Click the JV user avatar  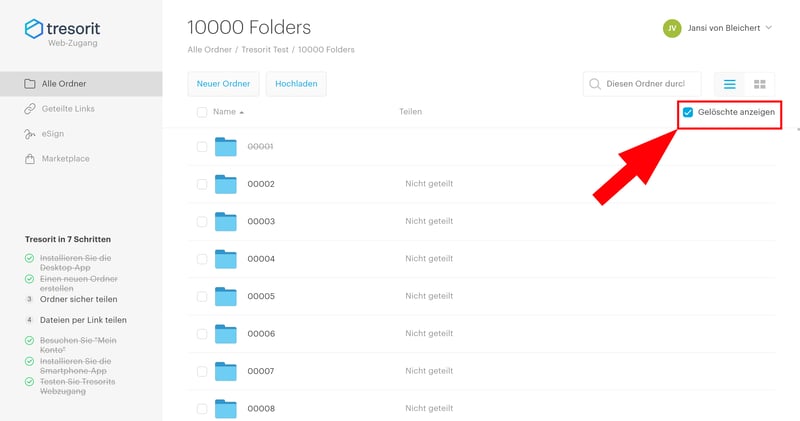[671, 28]
